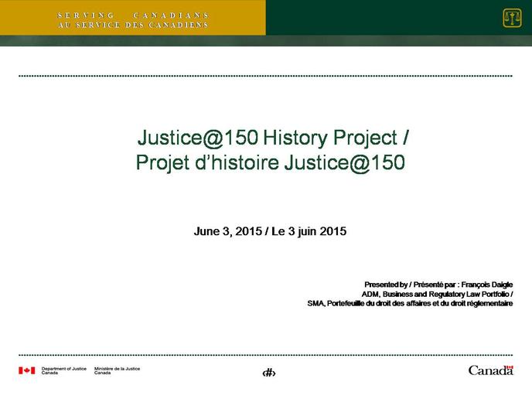The image size is (532, 399).
Task: Click the Canadian flag icon in footer
Action: tap(27, 370)
